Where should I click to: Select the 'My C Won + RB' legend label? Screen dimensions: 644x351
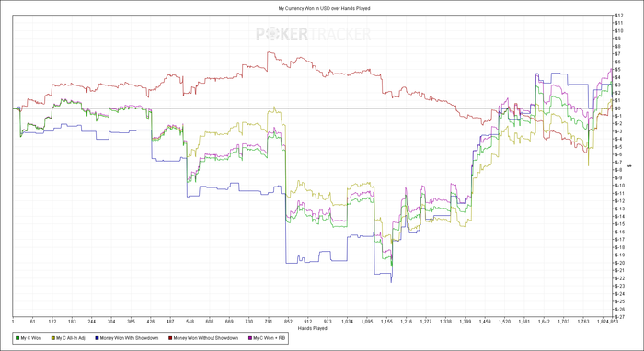pos(270,338)
